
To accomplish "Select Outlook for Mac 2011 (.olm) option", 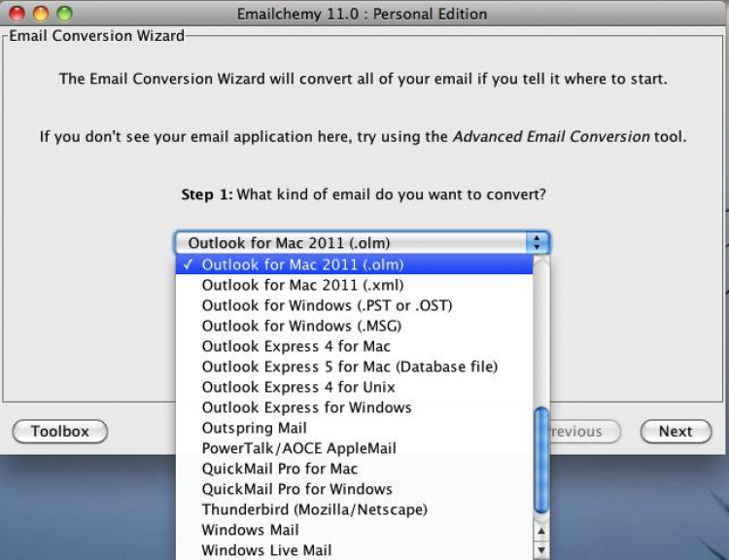I will click(x=354, y=264).
